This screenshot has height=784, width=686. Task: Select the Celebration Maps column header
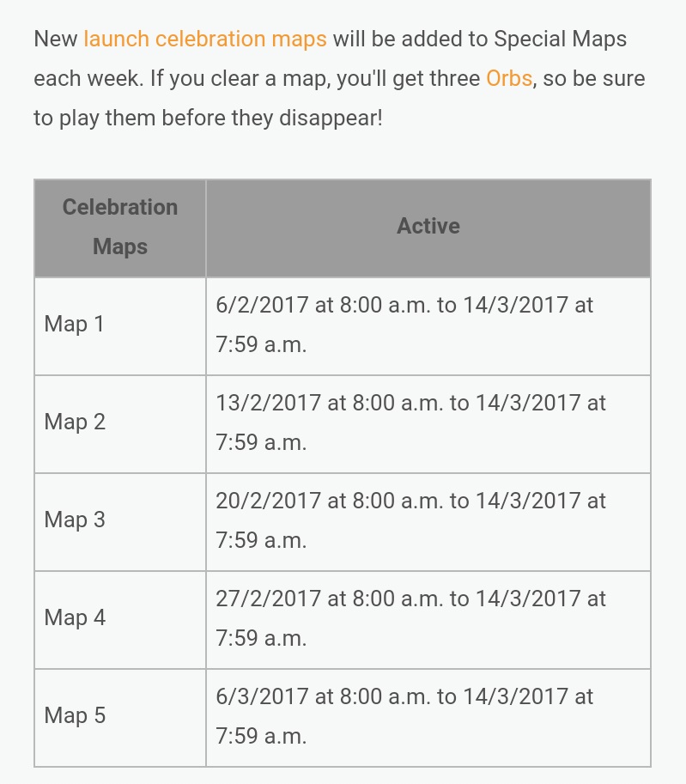pos(120,228)
